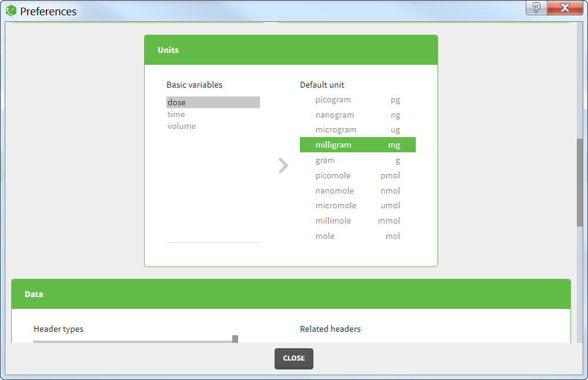This screenshot has height=380, width=588.
Task: Click the chevron arrow between unit lists
Action: [x=283, y=166]
